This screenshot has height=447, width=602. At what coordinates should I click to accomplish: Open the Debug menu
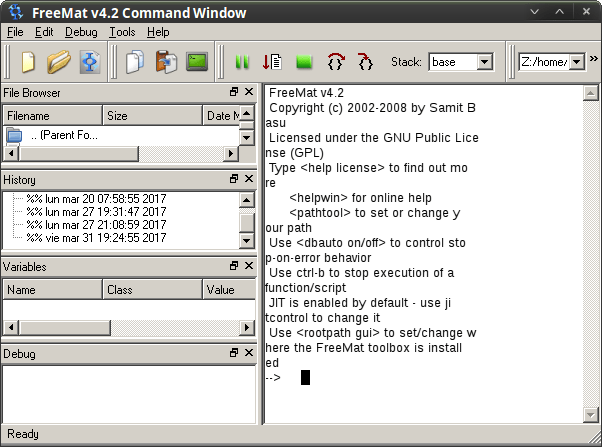[x=82, y=32]
